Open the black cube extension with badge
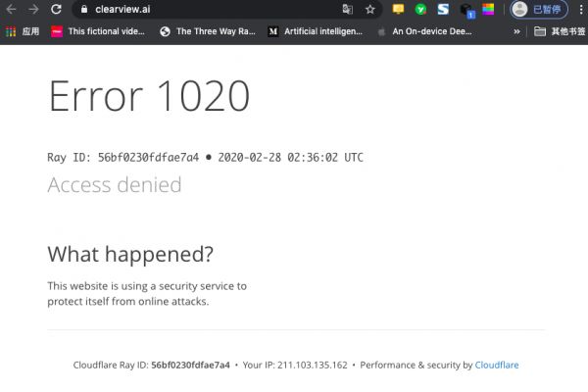 pos(466,10)
